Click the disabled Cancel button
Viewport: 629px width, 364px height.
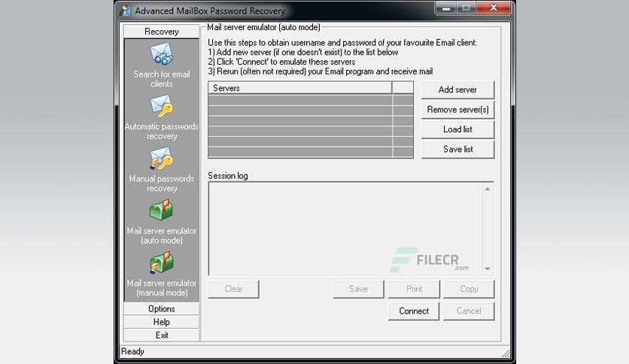(x=469, y=311)
